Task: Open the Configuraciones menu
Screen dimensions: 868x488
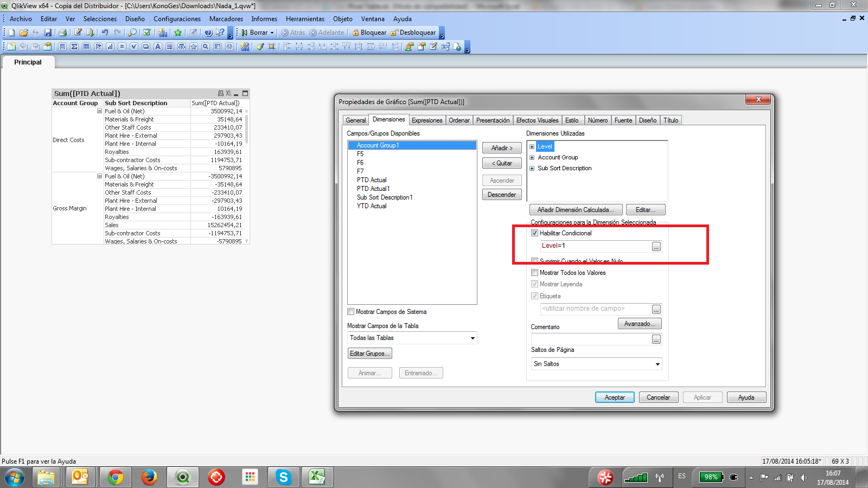Action: pos(177,19)
